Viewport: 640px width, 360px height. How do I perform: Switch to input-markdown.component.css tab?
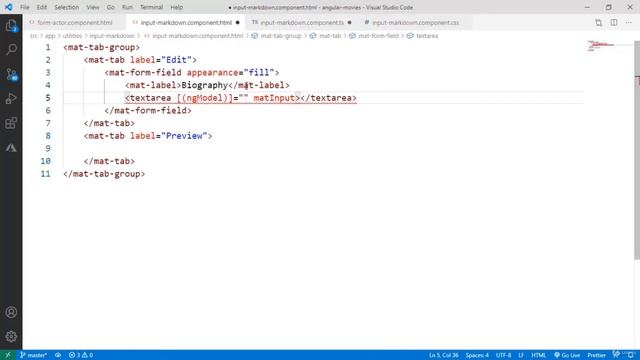click(x=415, y=23)
